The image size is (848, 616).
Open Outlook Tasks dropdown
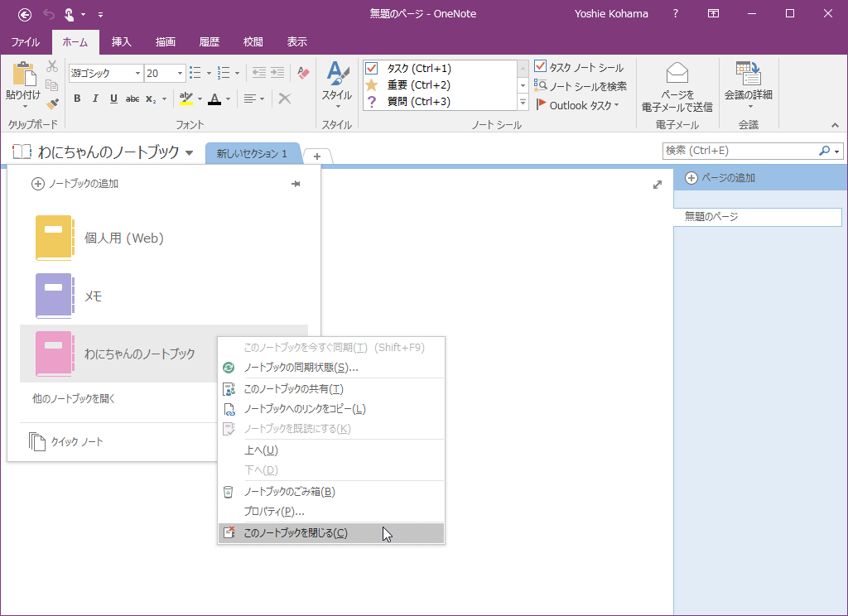pyautogui.click(x=576, y=105)
